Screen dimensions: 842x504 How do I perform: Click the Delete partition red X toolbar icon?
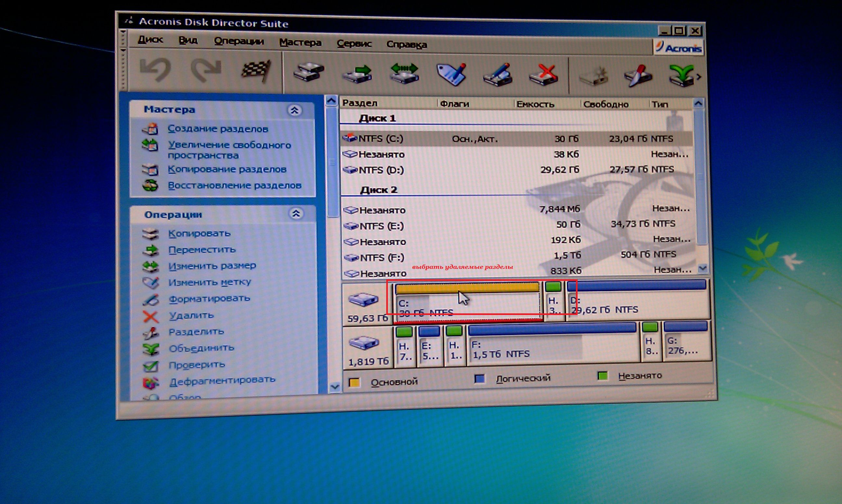click(544, 75)
